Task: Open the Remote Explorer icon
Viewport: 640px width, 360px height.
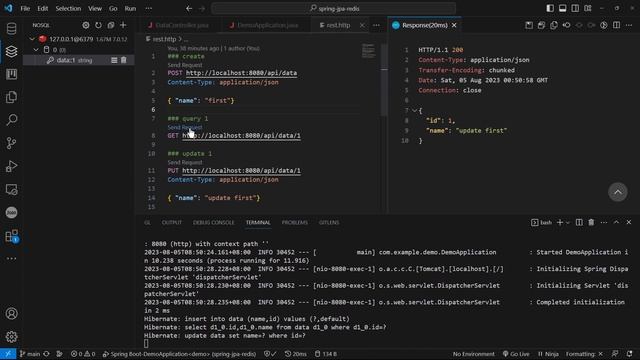Action: coord(11,189)
